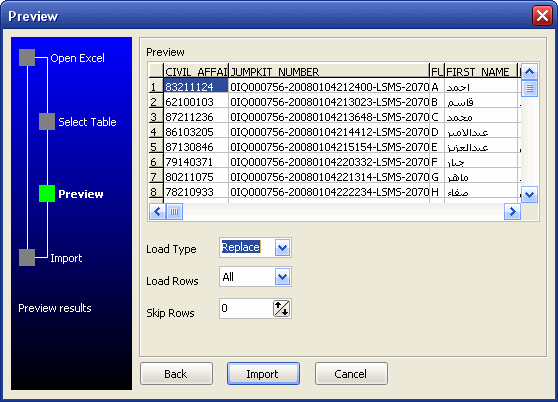The height and width of the screenshot is (402, 558).
Task: Click the green Preview step square
Action: (x=47, y=194)
